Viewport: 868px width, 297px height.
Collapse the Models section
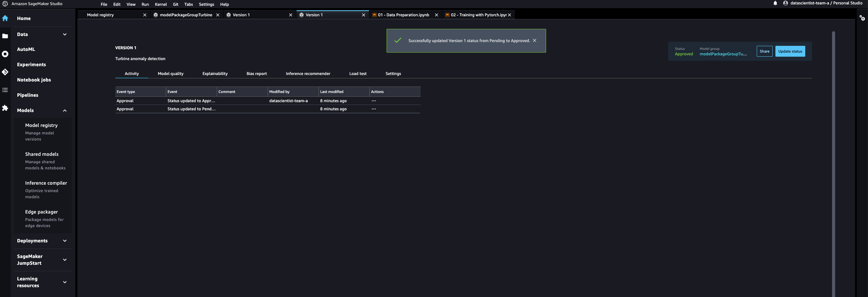click(65, 110)
